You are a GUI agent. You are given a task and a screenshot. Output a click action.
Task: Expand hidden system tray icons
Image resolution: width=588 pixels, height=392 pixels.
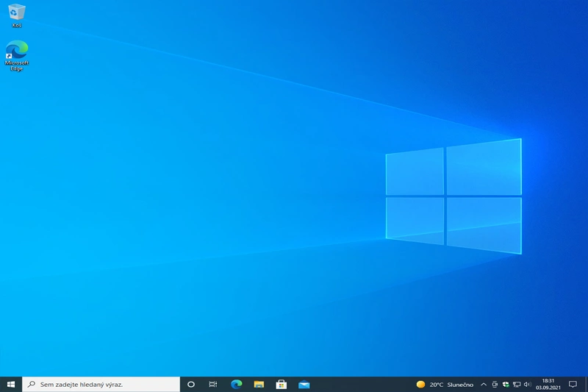click(484, 384)
